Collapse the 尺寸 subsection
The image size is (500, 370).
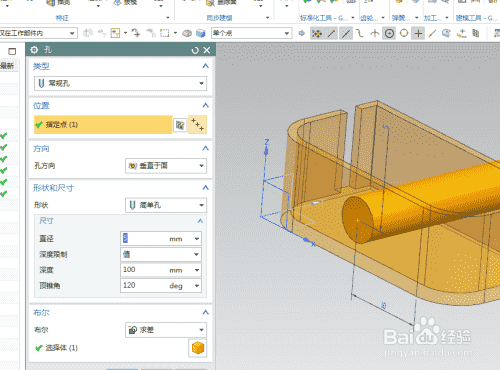click(x=200, y=221)
